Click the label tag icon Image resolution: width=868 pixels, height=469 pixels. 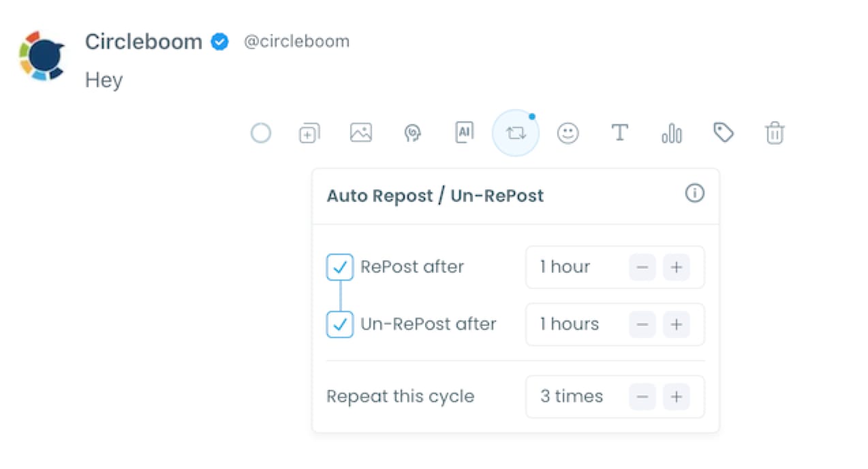(x=724, y=133)
